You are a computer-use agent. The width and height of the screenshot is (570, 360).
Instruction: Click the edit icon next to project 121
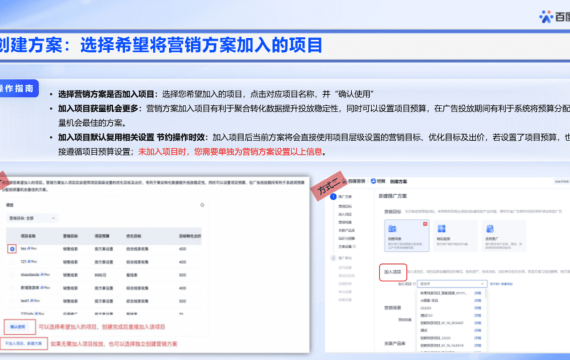[30, 261]
